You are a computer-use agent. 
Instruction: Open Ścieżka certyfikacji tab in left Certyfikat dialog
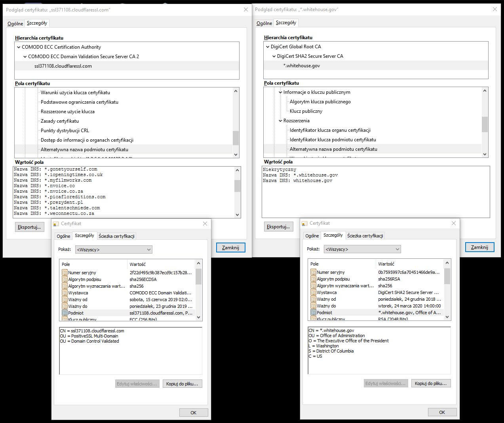117,236
